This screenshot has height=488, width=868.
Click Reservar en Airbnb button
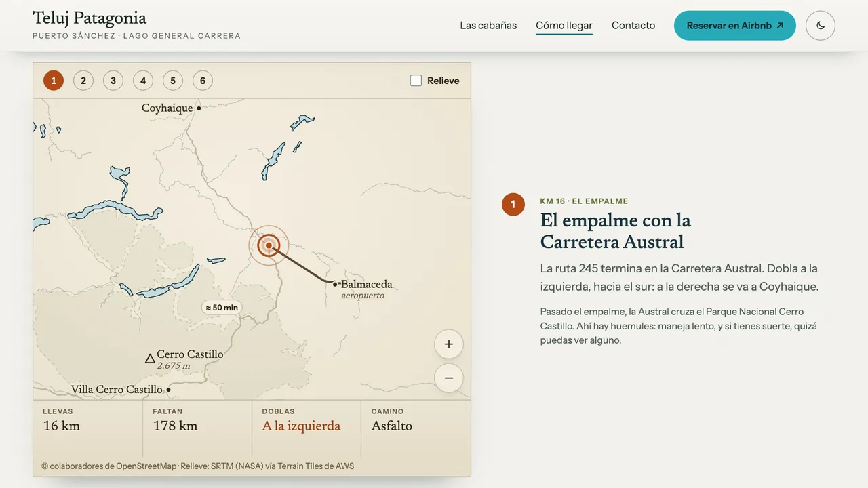pyautogui.click(x=735, y=26)
